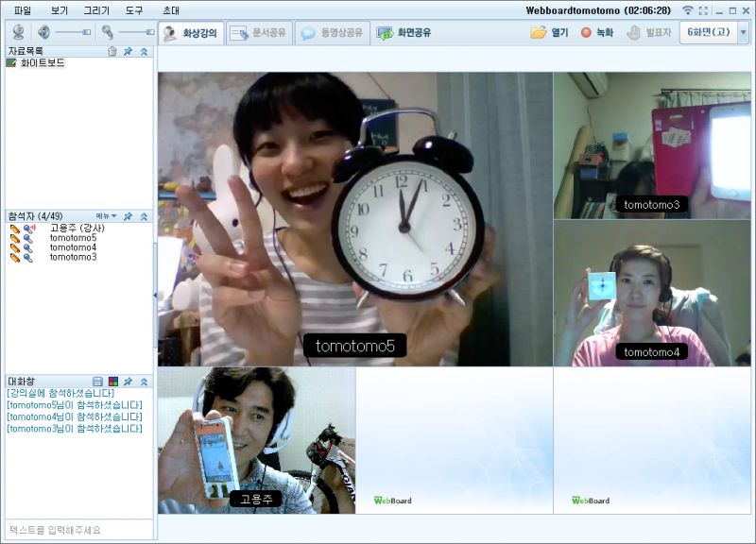Toggle full screen mode icon in the title bar
Image resolution: width=756 pixels, height=544 pixels.
tap(703, 10)
